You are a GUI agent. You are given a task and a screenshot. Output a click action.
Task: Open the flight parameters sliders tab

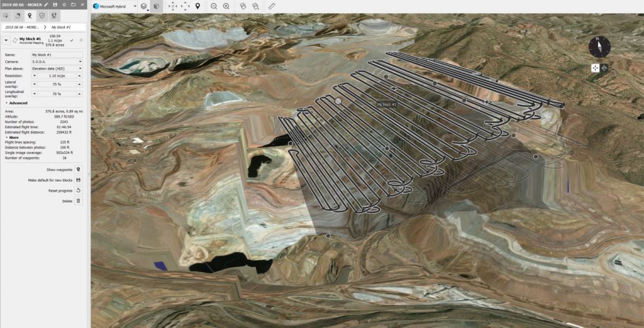coord(54,16)
